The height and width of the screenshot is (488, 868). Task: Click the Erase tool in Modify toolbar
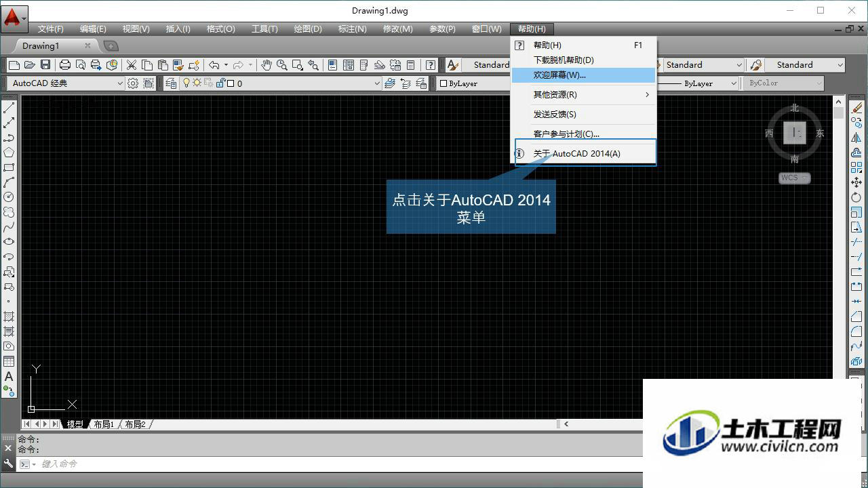(856, 108)
